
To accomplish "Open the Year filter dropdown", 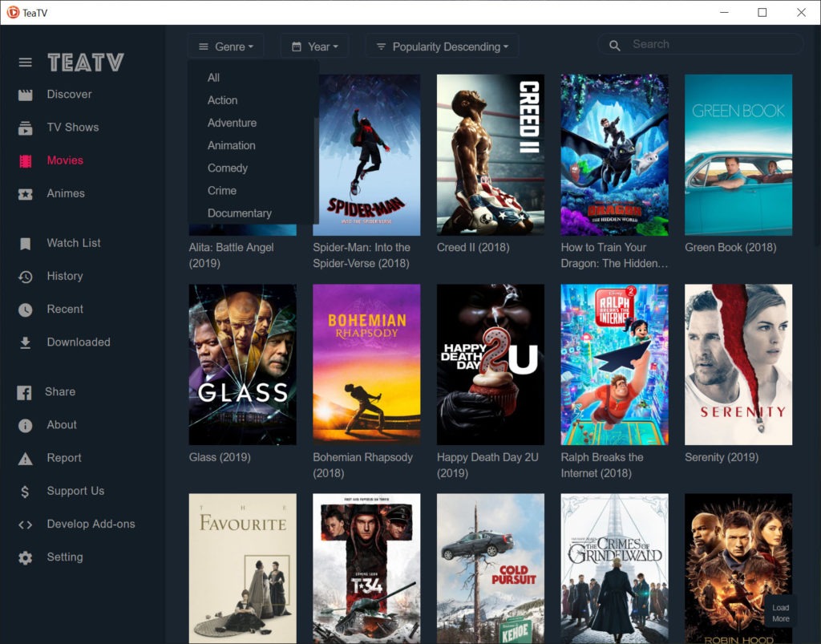I will coord(314,47).
